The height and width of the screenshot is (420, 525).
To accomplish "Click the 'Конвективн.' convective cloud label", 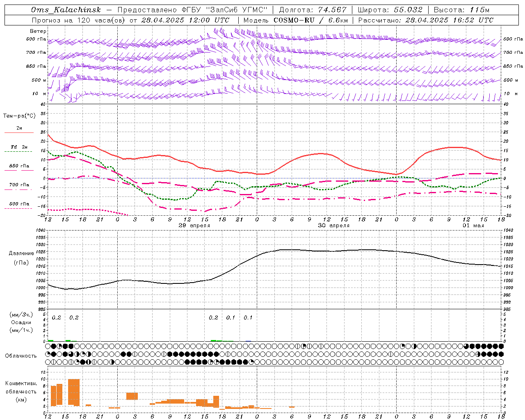I will [21, 383].
